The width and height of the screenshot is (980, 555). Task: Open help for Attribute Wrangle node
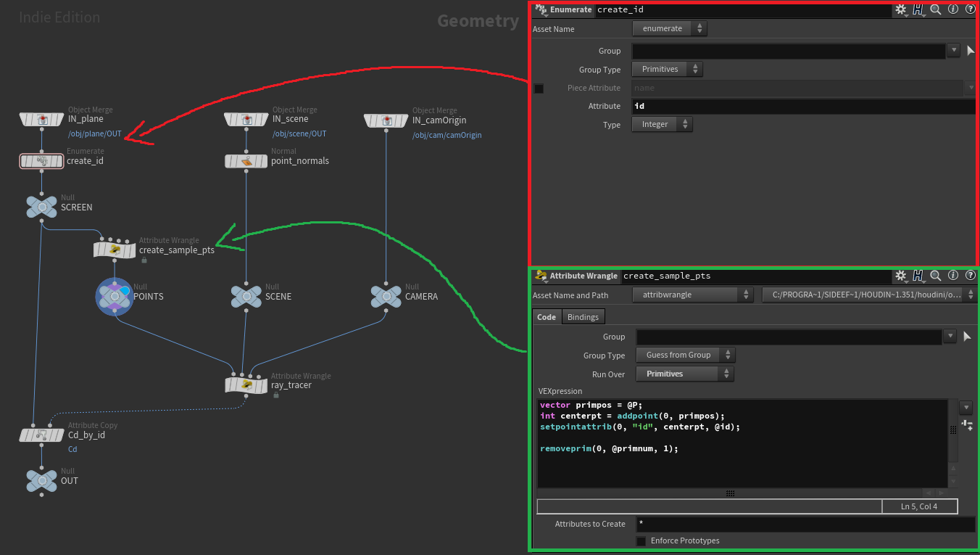[970, 276]
